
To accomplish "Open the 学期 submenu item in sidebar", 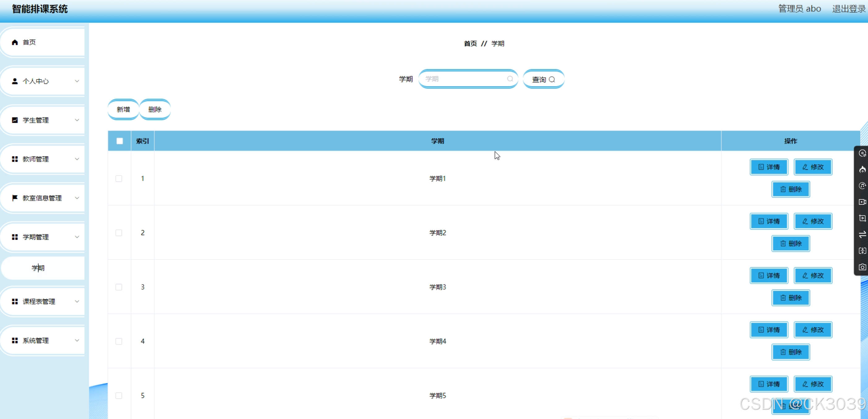I will [38, 268].
